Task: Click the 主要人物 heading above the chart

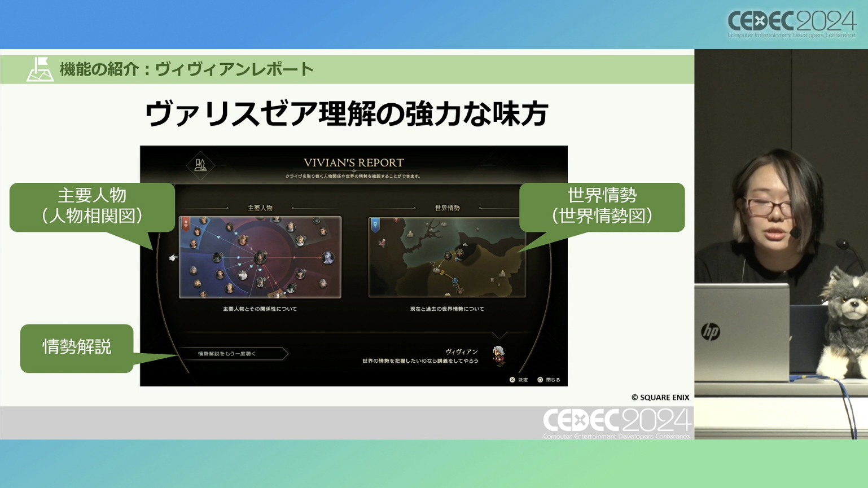Action: pos(260,208)
